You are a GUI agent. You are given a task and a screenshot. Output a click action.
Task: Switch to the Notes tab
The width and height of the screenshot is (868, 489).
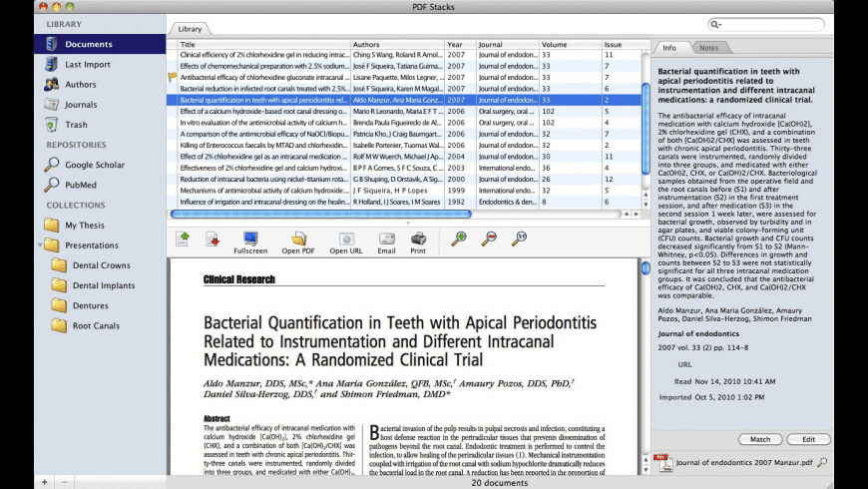tap(709, 48)
